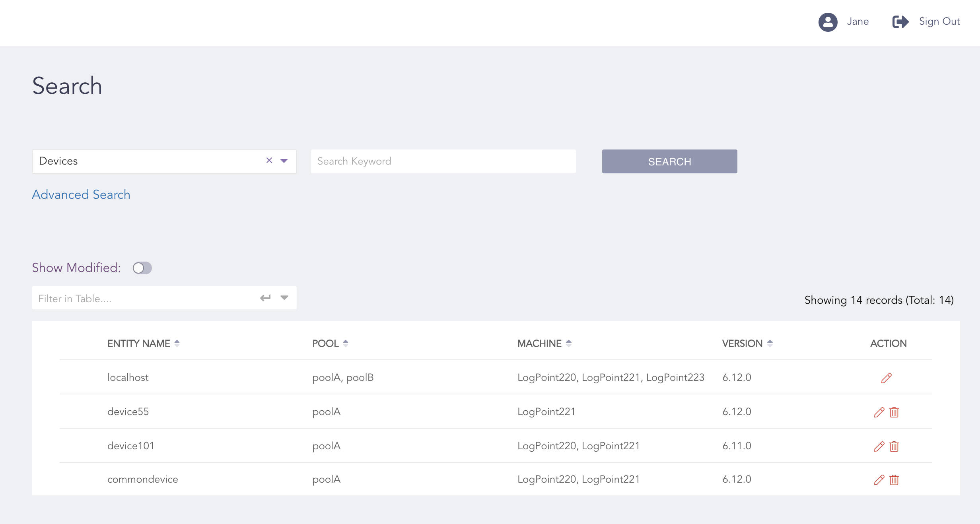Delete the device55 entry

894,412
